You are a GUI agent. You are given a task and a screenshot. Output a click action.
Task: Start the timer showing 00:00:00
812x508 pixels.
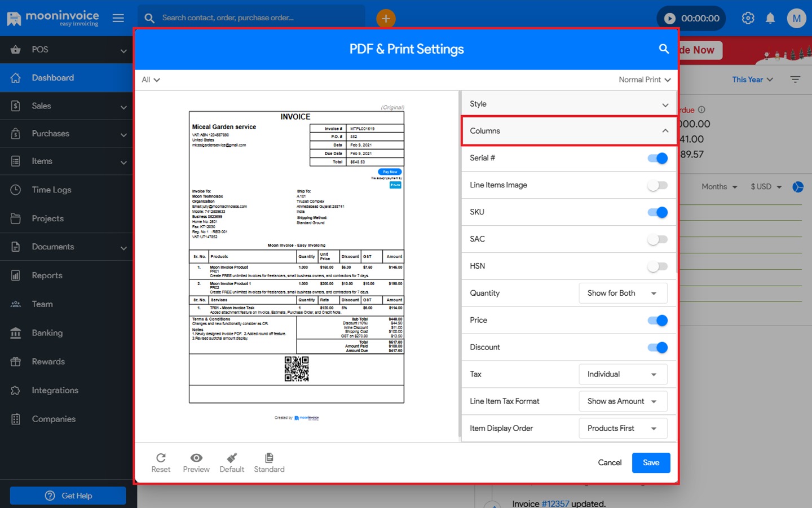coord(671,17)
